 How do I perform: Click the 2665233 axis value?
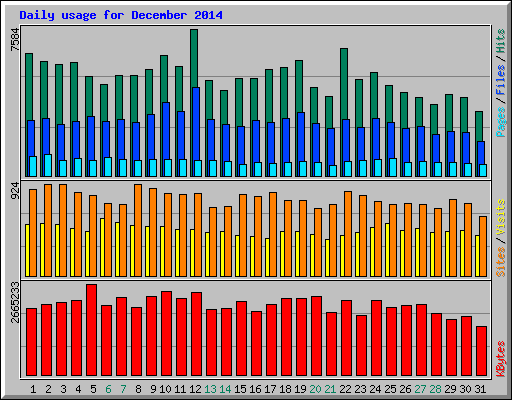tap(15, 302)
